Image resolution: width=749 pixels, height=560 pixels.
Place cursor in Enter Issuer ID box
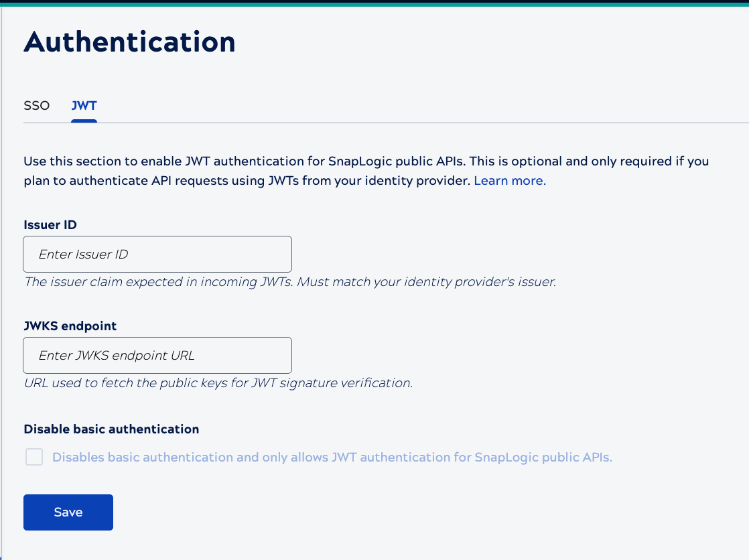pyautogui.click(x=157, y=254)
